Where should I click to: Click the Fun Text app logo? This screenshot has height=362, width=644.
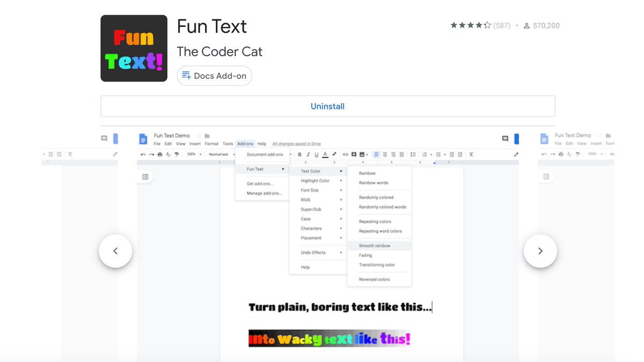coord(134,48)
